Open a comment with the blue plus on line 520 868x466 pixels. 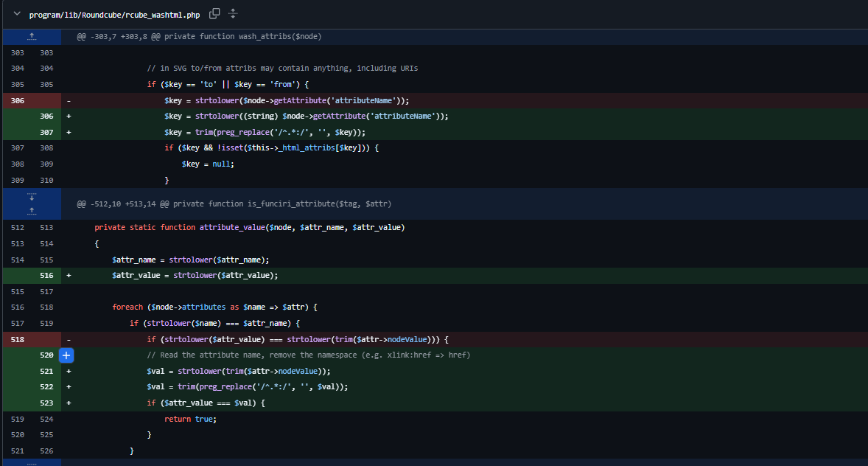point(66,355)
